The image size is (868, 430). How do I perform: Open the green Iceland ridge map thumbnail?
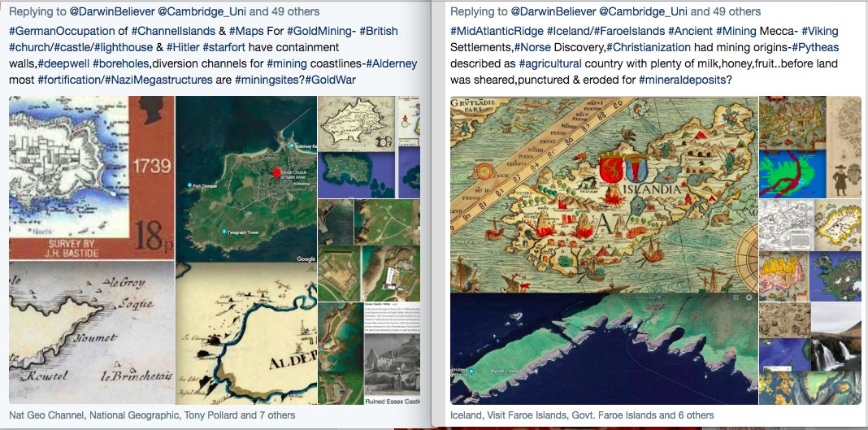pyautogui.click(x=792, y=173)
